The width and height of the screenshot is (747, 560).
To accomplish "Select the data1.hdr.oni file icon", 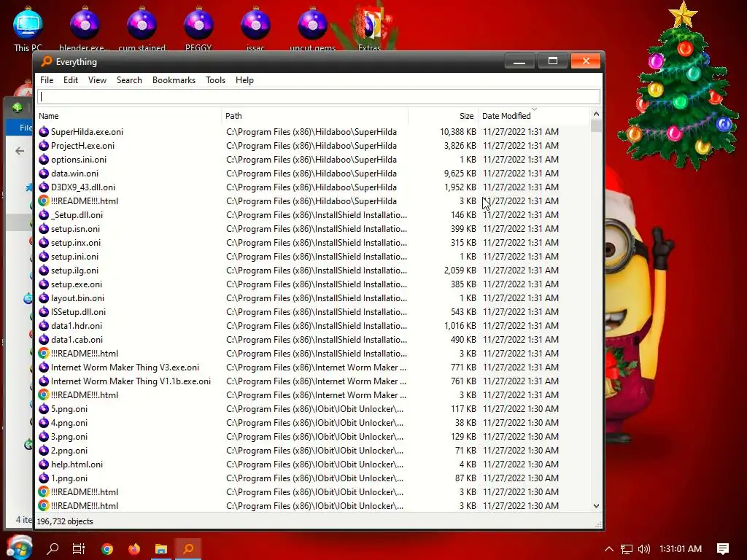I will [x=44, y=326].
